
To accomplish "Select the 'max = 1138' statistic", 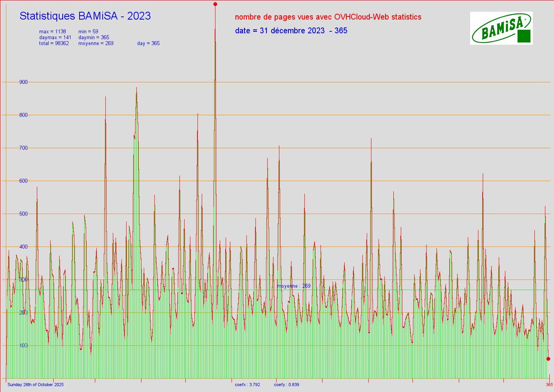I will [x=53, y=32].
